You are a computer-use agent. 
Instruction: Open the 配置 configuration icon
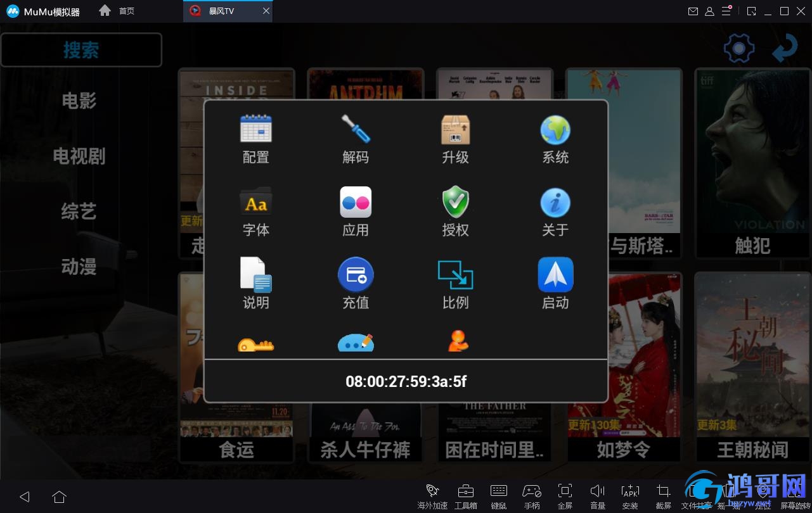256,129
